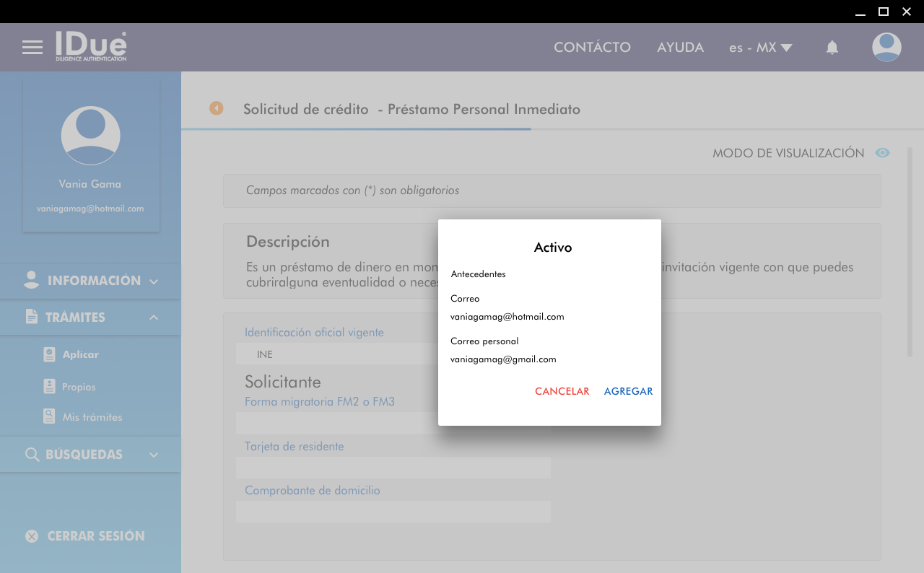
Task: Expand the Información section chevron
Action: point(154,281)
